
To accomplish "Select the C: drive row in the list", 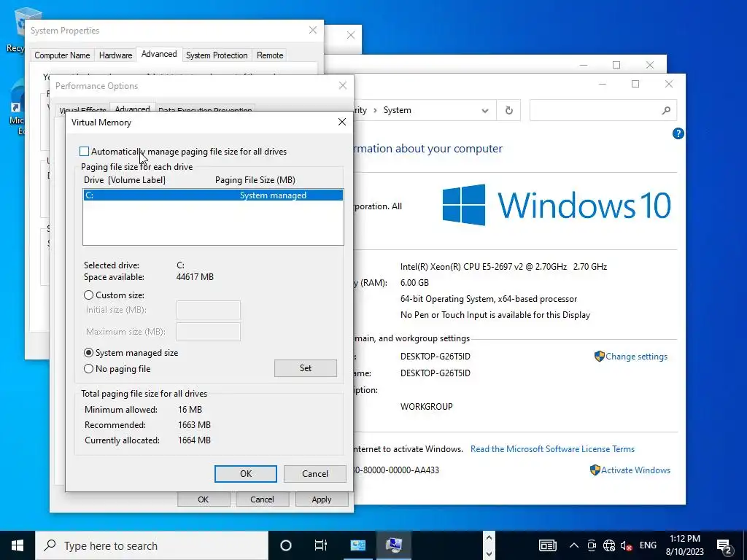I will click(213, 195).
